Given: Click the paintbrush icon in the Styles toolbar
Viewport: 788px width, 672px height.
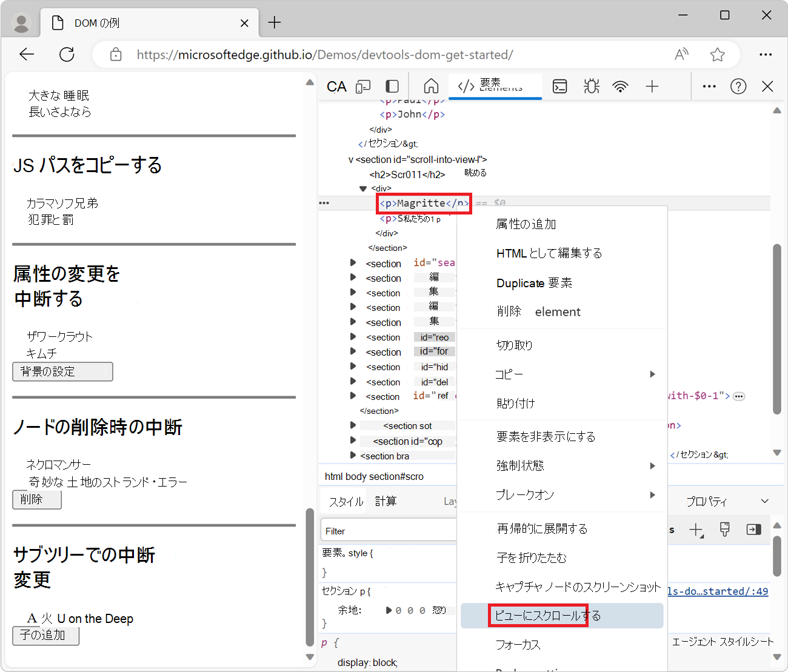Looking at the screenshot, I should coord(725,530).
